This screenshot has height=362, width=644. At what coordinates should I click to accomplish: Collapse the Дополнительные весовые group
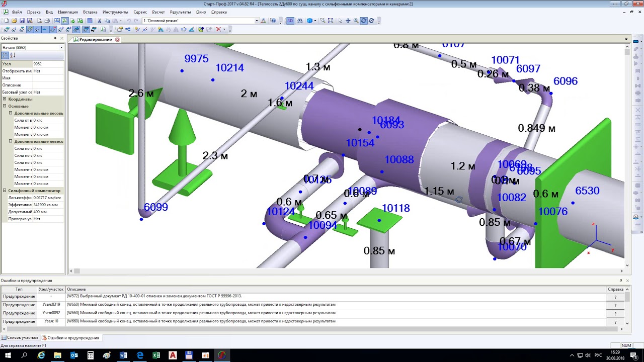11,113
